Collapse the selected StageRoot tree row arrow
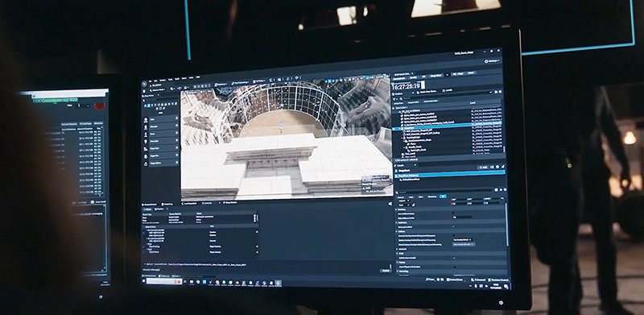The height and width of the screenshot is (315, 644). (x=399, y=128)
